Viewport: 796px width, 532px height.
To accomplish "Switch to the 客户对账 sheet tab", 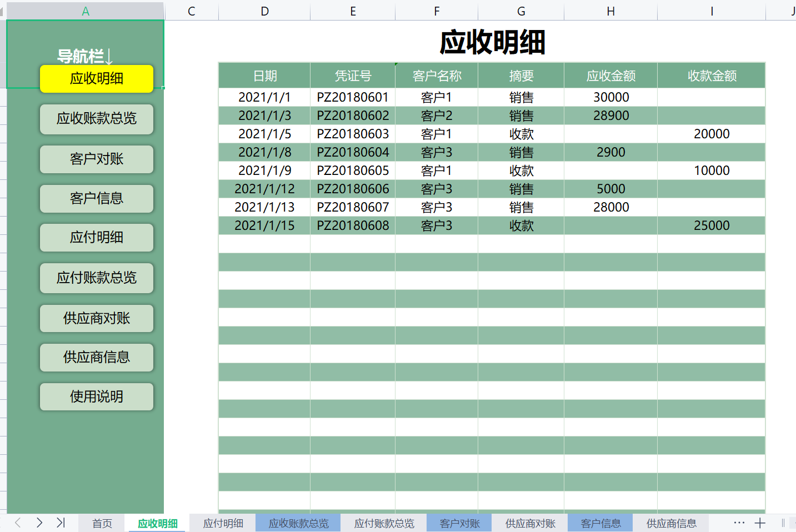I will [459, 523].
